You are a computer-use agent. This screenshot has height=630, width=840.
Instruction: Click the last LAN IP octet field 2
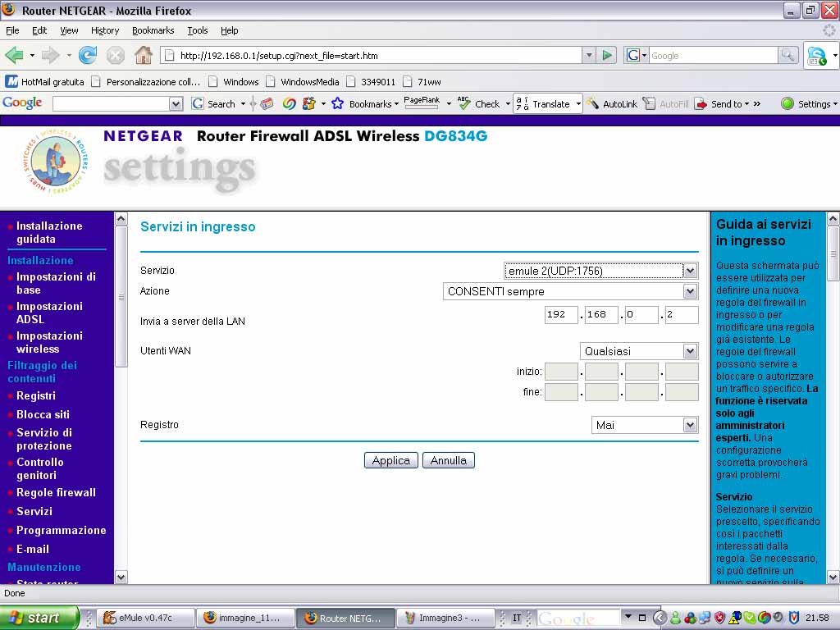click(682, 314)
